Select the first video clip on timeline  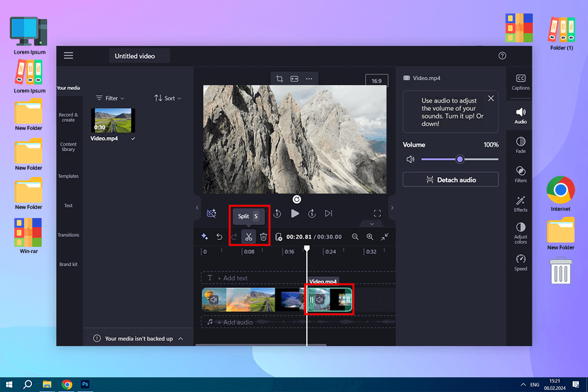click(x=253, y=300)
